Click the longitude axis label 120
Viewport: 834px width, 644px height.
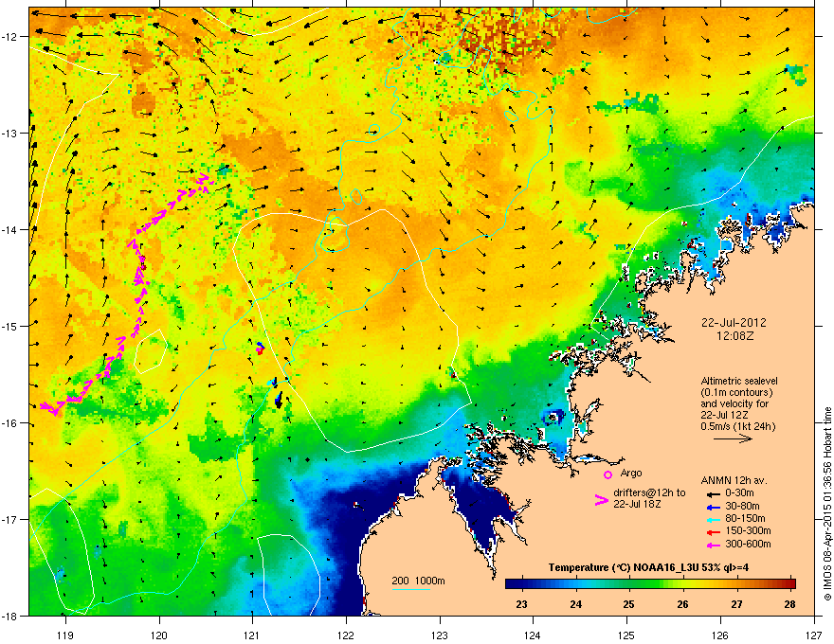(159, 635)
